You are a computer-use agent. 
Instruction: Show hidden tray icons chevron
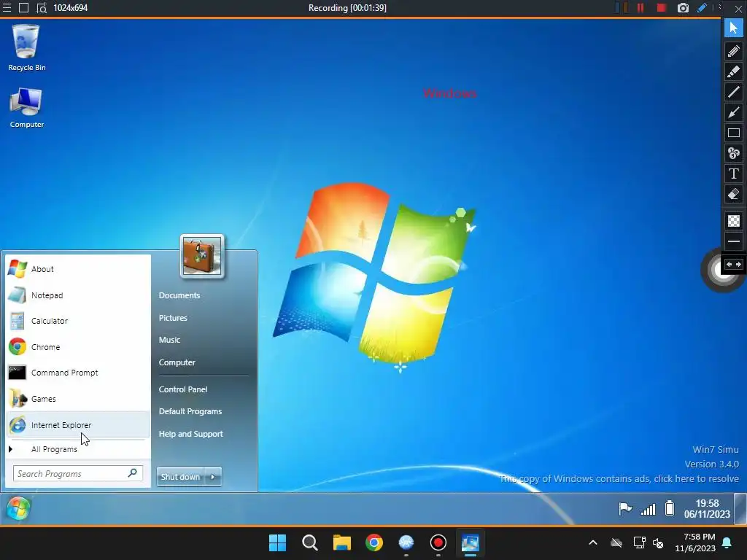click(x=593, y=542)
